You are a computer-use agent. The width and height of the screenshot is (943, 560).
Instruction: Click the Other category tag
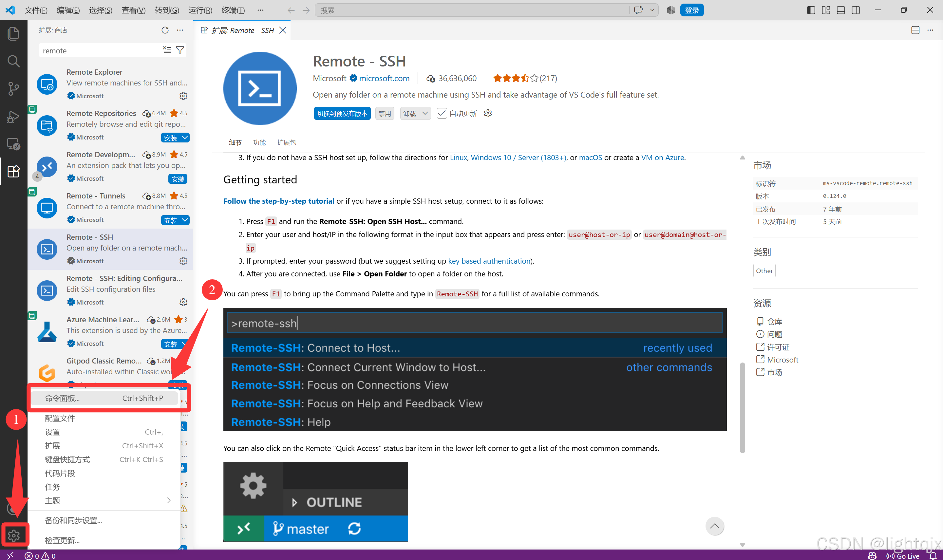tap(764, 271)
